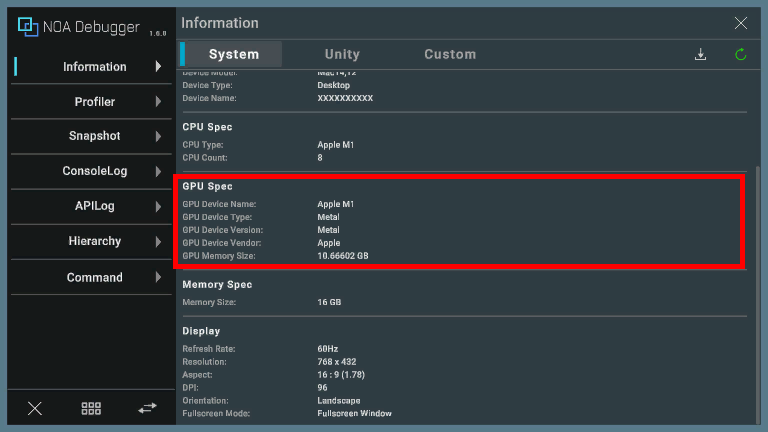Switch to the Unity tab
The height and width of the screenshot is (432, 768).
342,54
